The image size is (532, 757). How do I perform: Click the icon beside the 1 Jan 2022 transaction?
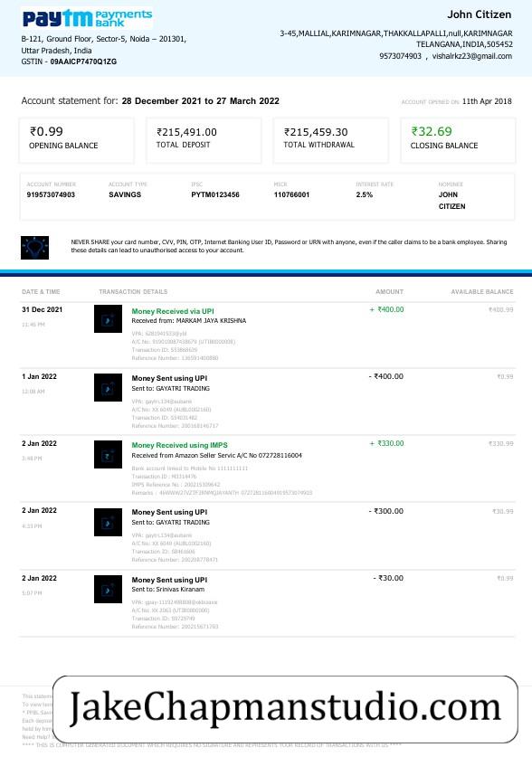coord(109,387)
